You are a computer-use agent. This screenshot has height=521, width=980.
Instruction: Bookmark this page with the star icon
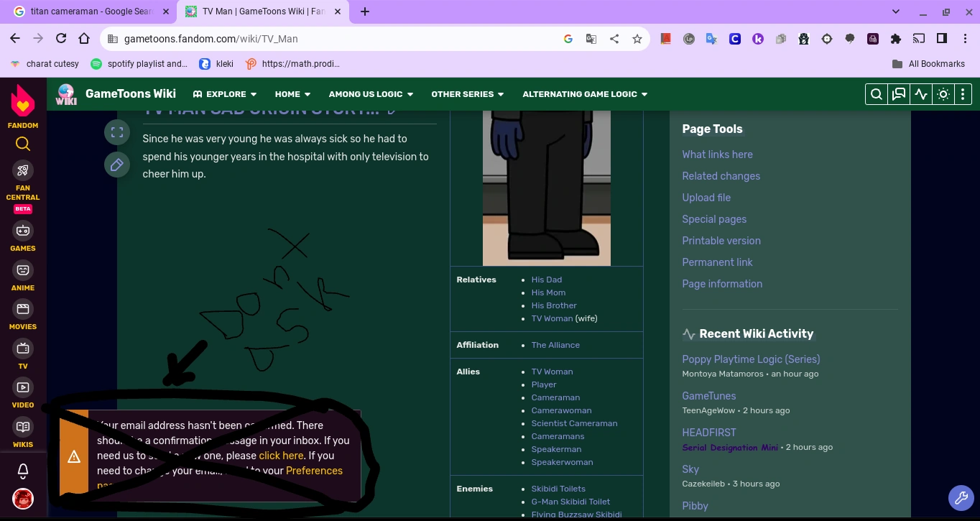coord(637,39)
